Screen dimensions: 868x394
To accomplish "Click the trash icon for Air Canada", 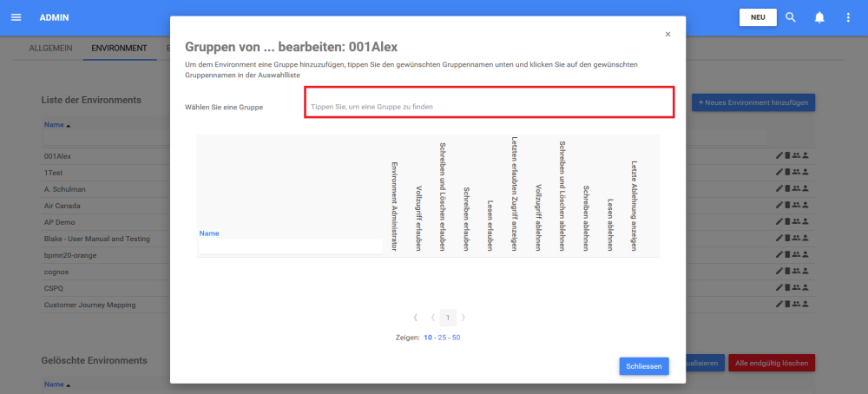I will (787, 206).
